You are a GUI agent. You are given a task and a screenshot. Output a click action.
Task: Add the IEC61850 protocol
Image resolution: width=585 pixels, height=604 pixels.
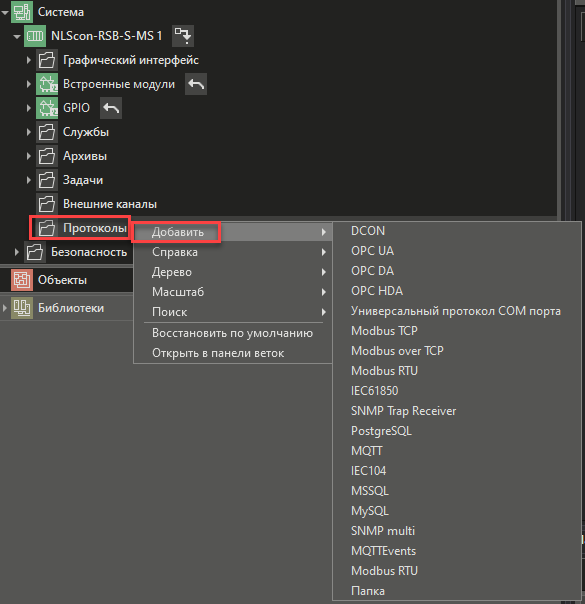[457, 391]
